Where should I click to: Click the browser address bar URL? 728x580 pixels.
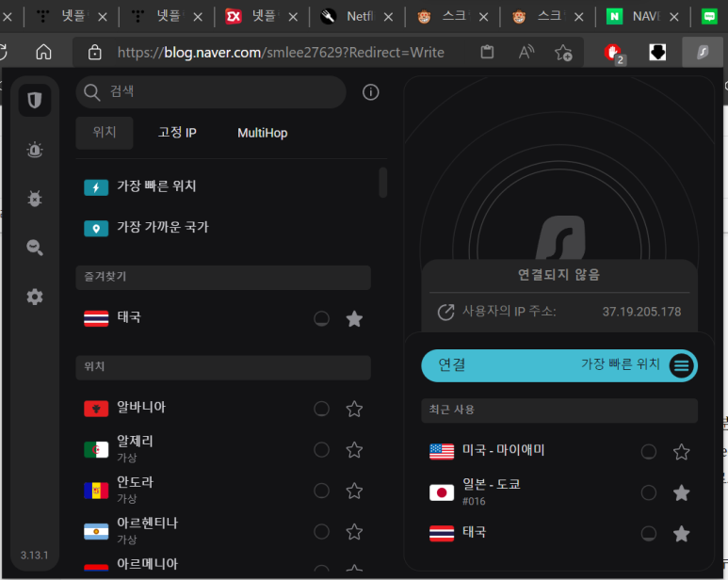coord(281,53)
